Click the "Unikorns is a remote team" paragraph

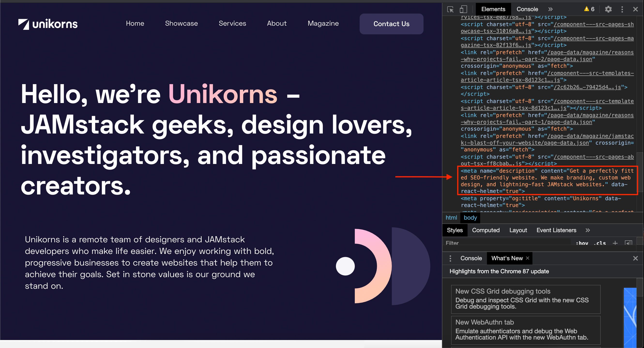point(149,263)
